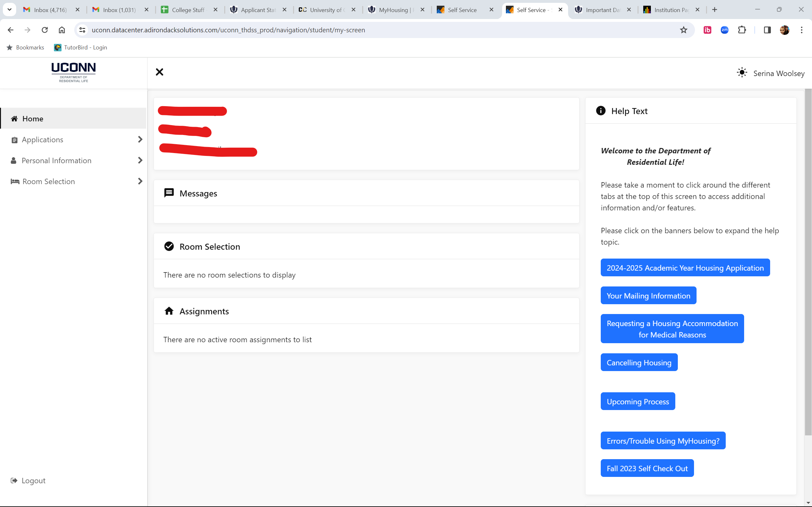The image size is (812, 507).
Task: Toggle the sun light/dark theme icon
Action: click(742, 73)
